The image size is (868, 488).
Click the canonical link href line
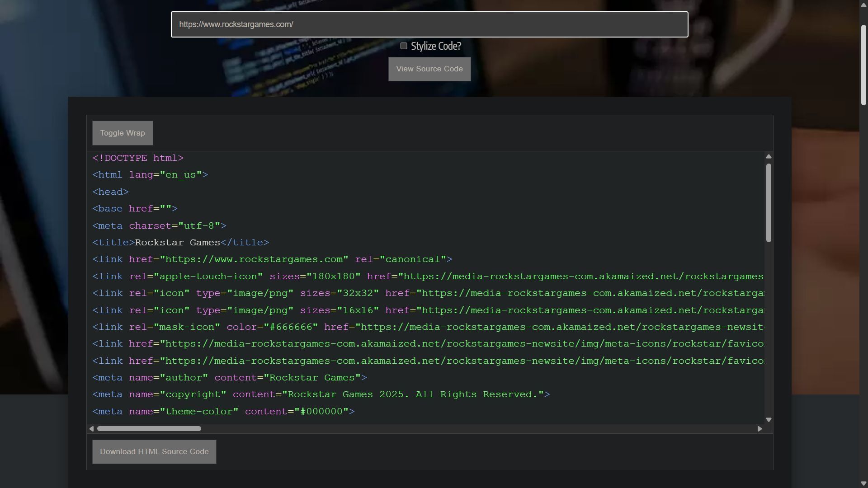point(272,259)
